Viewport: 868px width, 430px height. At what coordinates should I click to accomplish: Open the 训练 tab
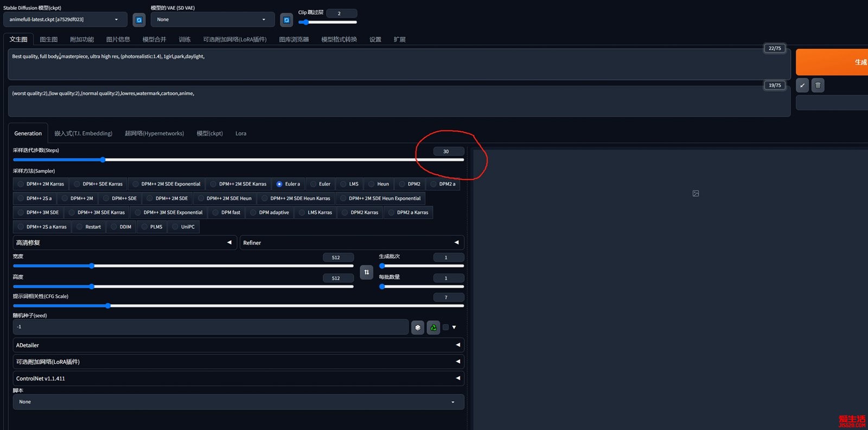(x=184, y=40)
